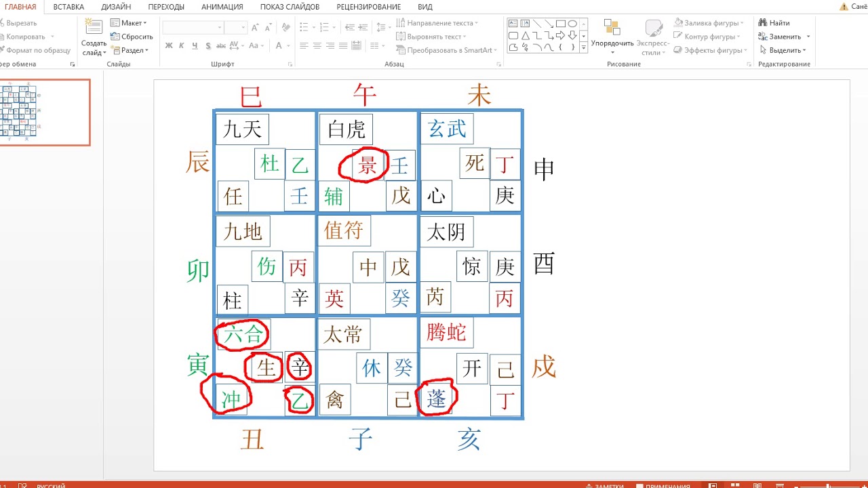Click the 值符 text box on the slide

pyautogui.click(x=344, y=231)
